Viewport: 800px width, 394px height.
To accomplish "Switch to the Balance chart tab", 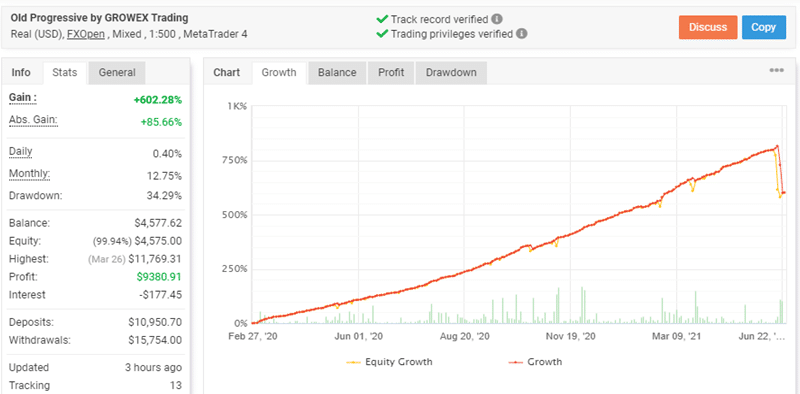I will (x=337, y=72).
